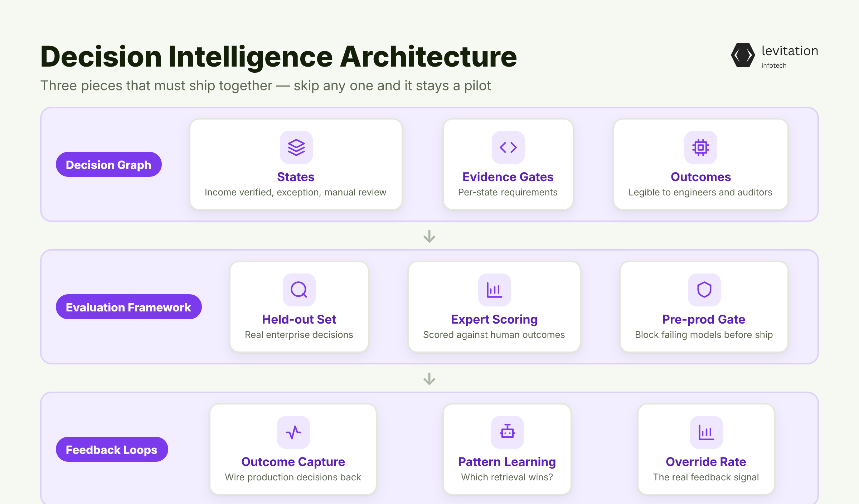
Task: Click the States heading
Action: [x=296, y=177]
